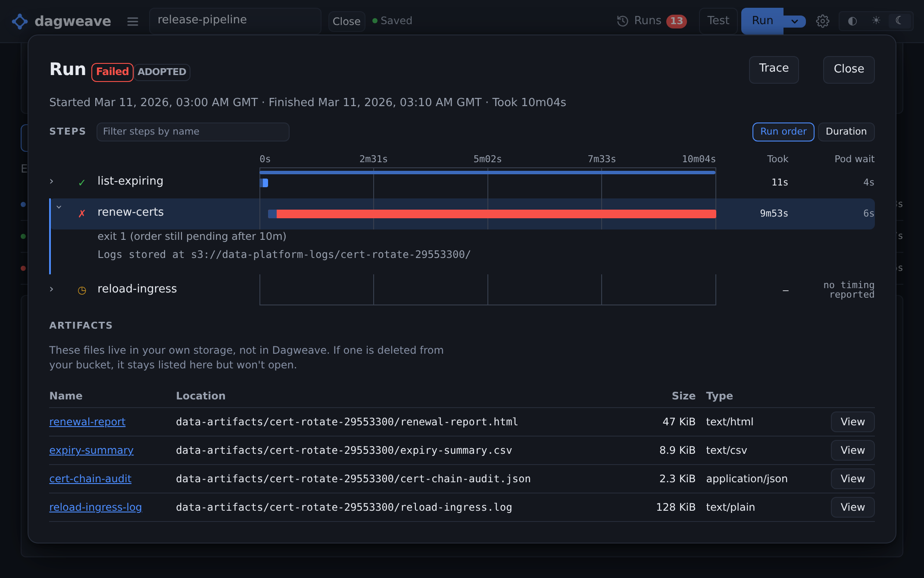Close the Run dialog
Screen dimensions: 924x578
tap(849, 69)
